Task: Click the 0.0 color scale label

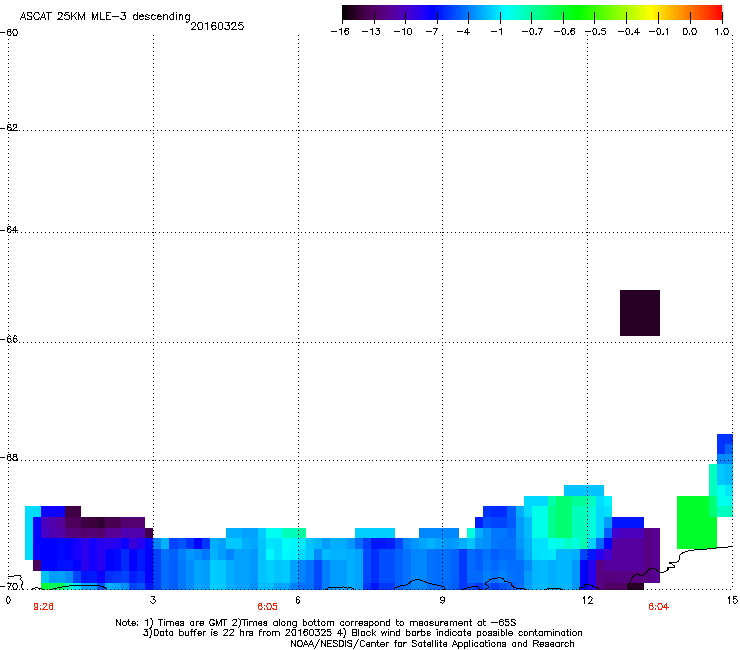Action: (x=690, y=32)
